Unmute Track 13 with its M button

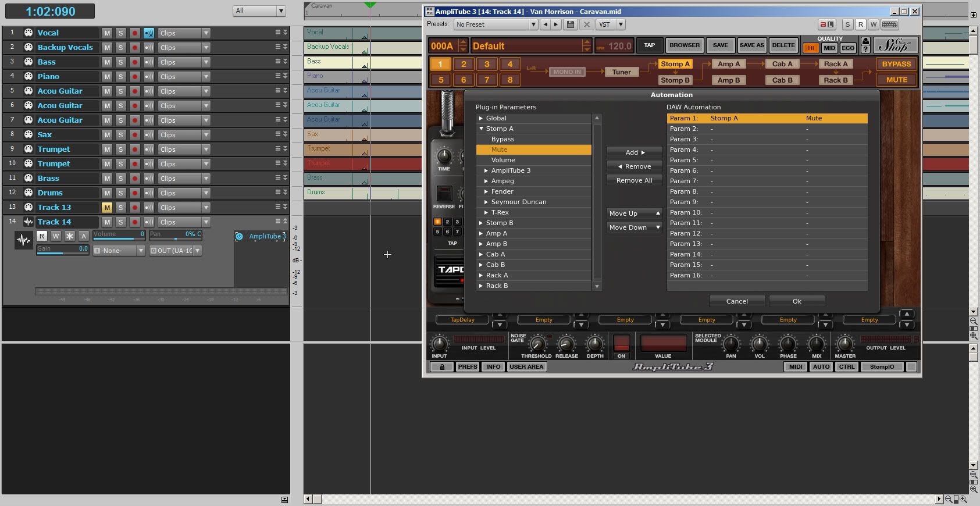click(107, 208)
